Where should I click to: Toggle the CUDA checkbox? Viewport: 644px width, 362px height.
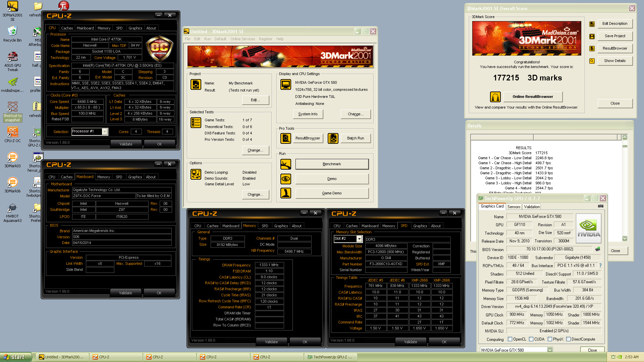tap(531, 339)
